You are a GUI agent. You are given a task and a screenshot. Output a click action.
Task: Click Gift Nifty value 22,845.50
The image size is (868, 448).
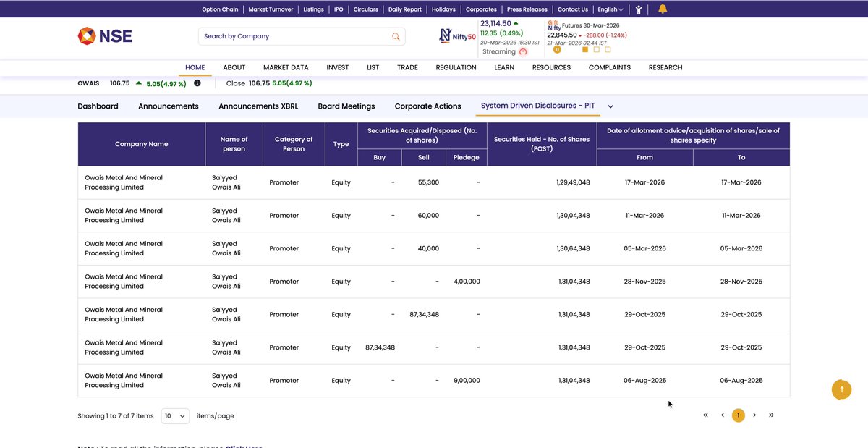click(x=562, y=35)
